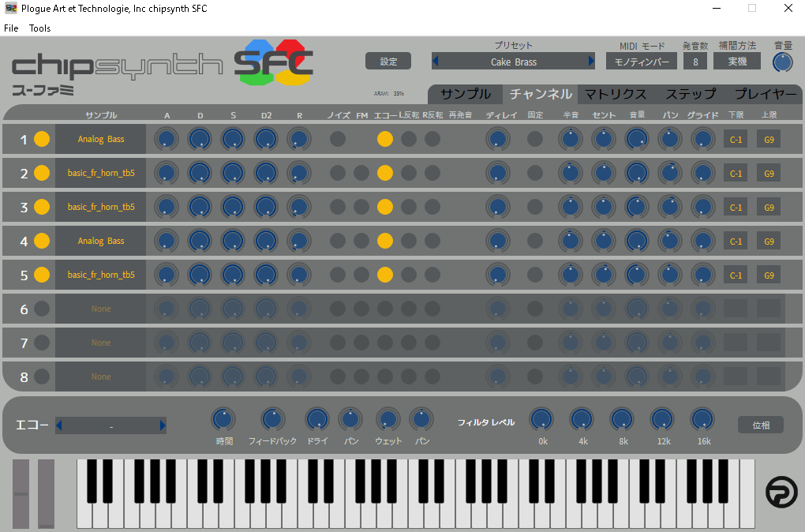Open channel 2 basic_fr_horn_tb5 sample selector

(x=101, y=173)
